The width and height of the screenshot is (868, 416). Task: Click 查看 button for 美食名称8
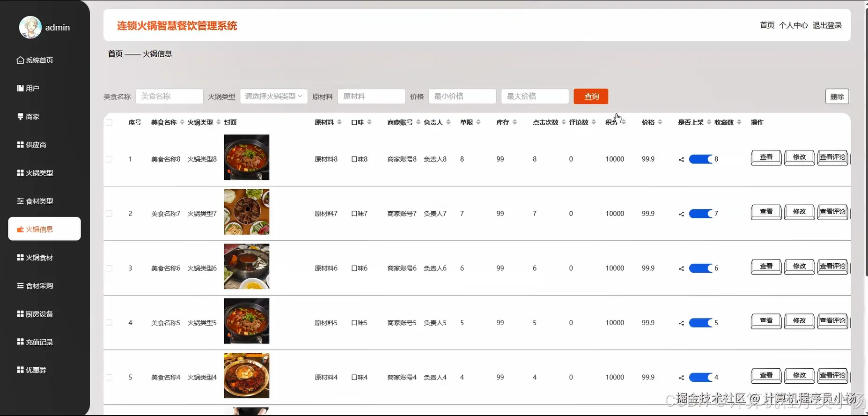pyautogui.click(x=766, y=157)
